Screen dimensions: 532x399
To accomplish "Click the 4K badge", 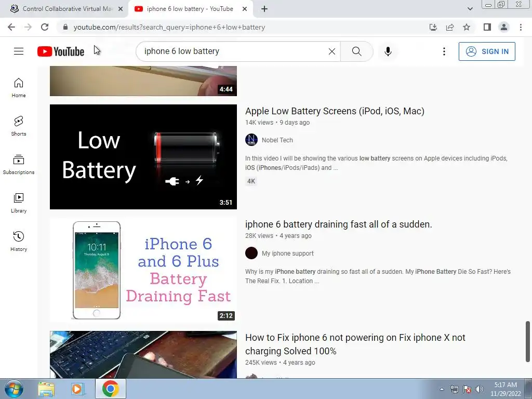I will (251, 181).
